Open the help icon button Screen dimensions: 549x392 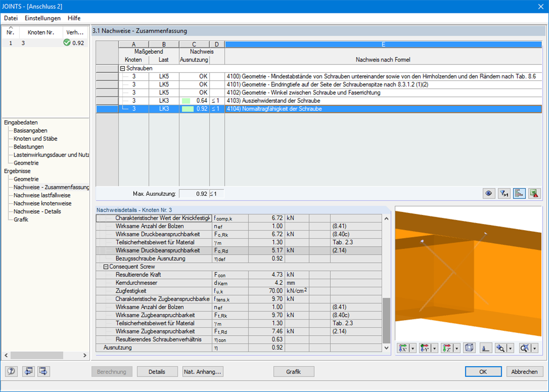point(11,371)
